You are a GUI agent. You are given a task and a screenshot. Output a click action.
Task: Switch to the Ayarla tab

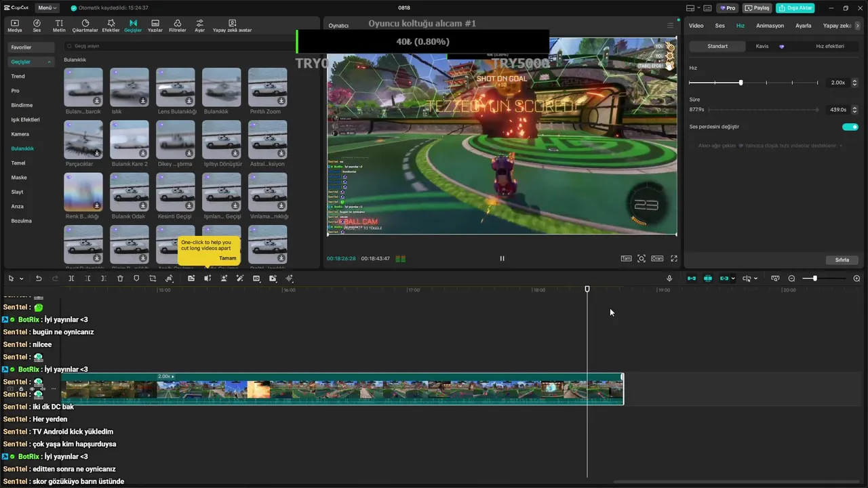pos(803,26)
